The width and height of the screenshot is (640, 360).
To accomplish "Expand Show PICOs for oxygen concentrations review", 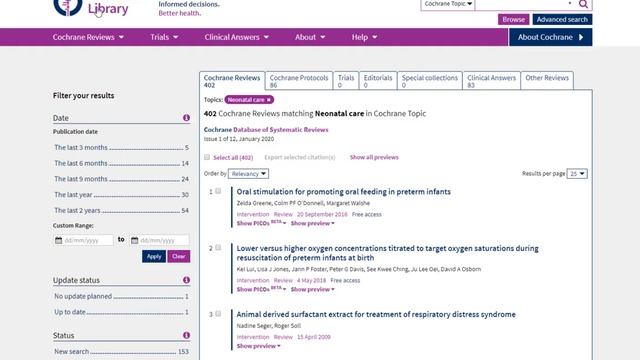I will 261,289.
